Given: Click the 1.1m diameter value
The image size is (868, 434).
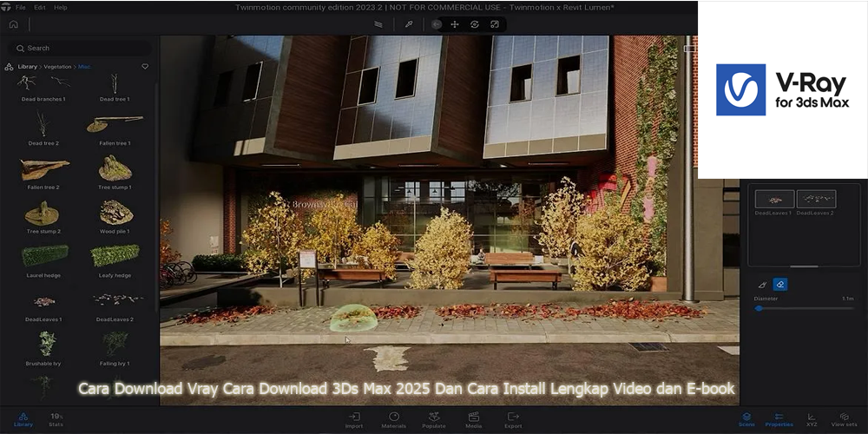Looking at the screenshot, I should (x=847, y=299).
